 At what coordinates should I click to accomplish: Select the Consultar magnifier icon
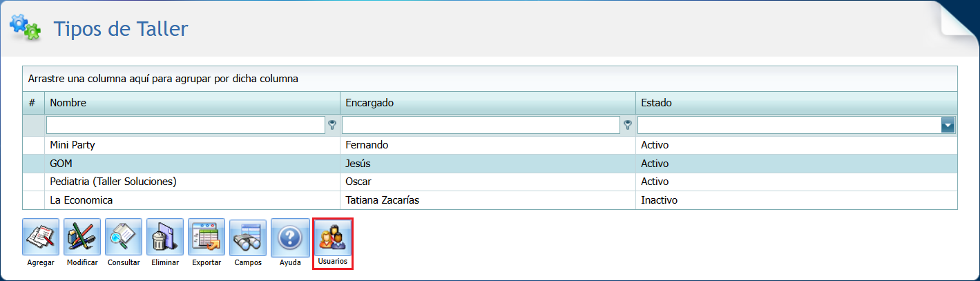pos(124,238)
